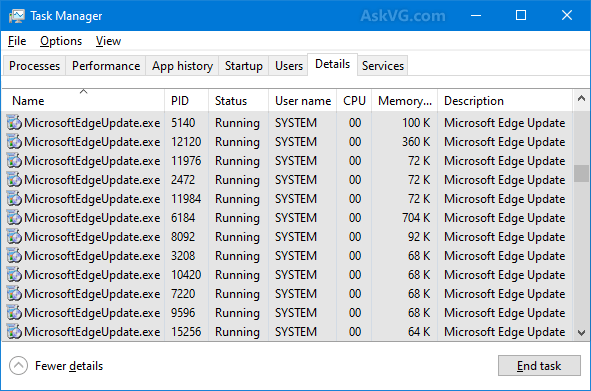This screenshot has width=591, height=391.
Task: Maximize the Task Manager window
Action: coord(521,15)
